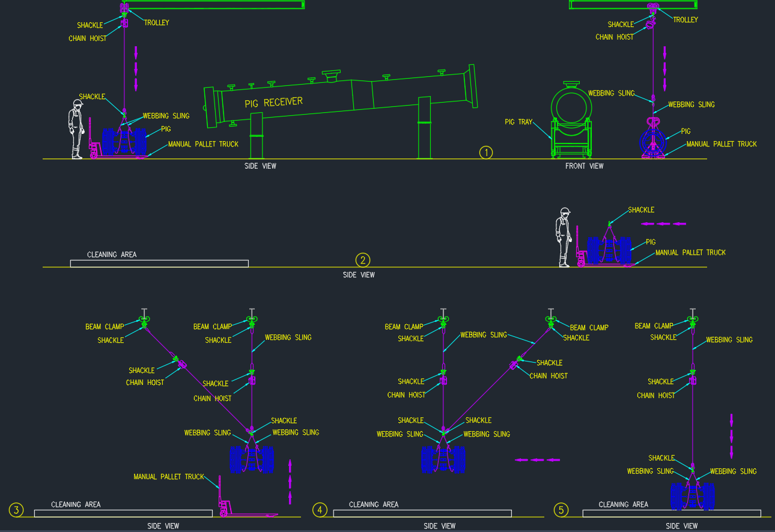Click the yellow ground line in the front view

pyautogui.click(x=601, y=158)
